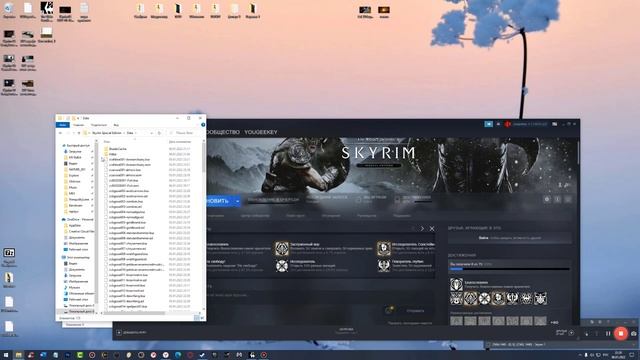The image size is (640, 360).
Task: Take screenshot with recorder camera icon
Action: click(x=633, y=333)
